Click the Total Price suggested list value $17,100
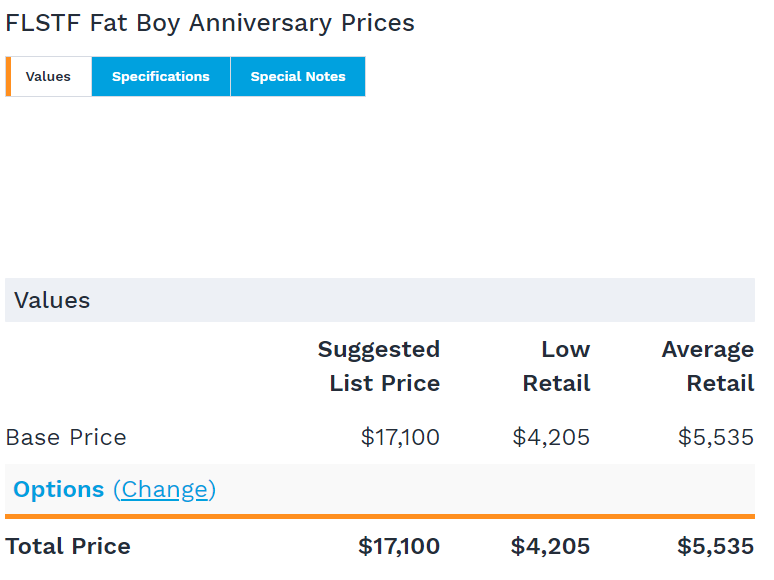This screenshot has width=774, height=580. [x=399, y=546]
